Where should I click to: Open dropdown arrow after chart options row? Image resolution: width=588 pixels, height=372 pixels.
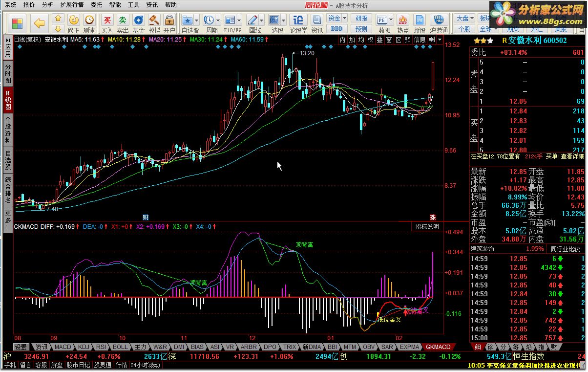click(440, 40)
